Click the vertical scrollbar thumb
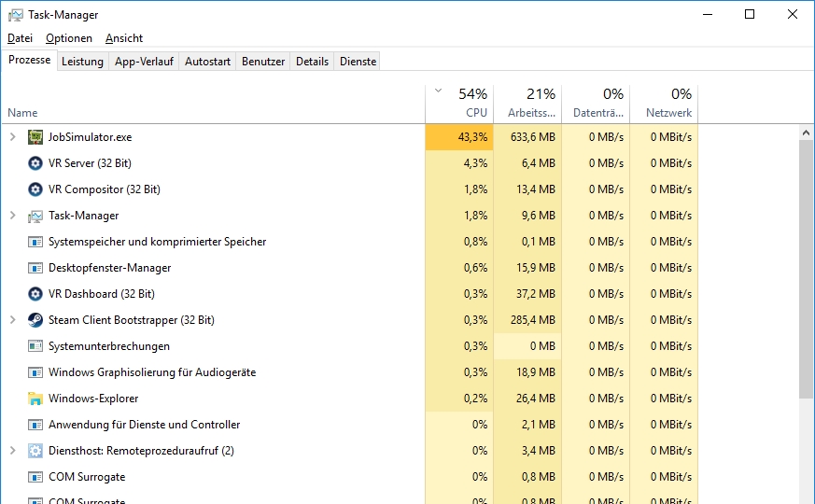The height and width of the screenshot is (504, 815). 807,269
